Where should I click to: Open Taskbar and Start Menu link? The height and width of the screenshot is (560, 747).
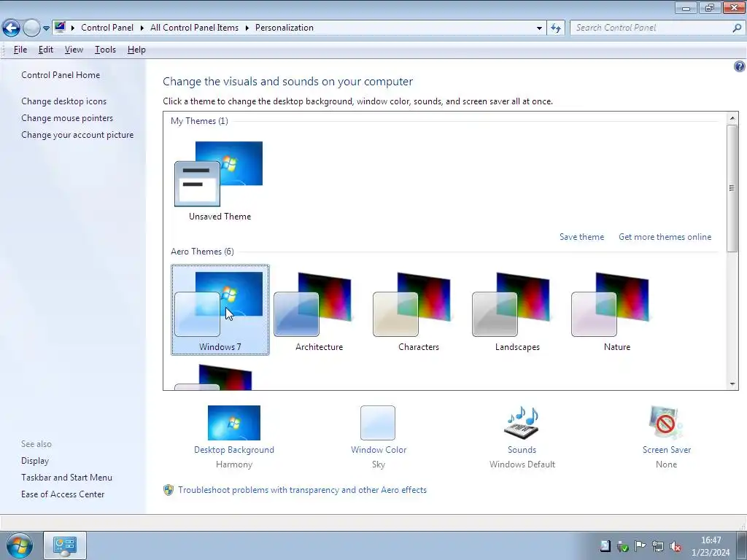point(66,477)
